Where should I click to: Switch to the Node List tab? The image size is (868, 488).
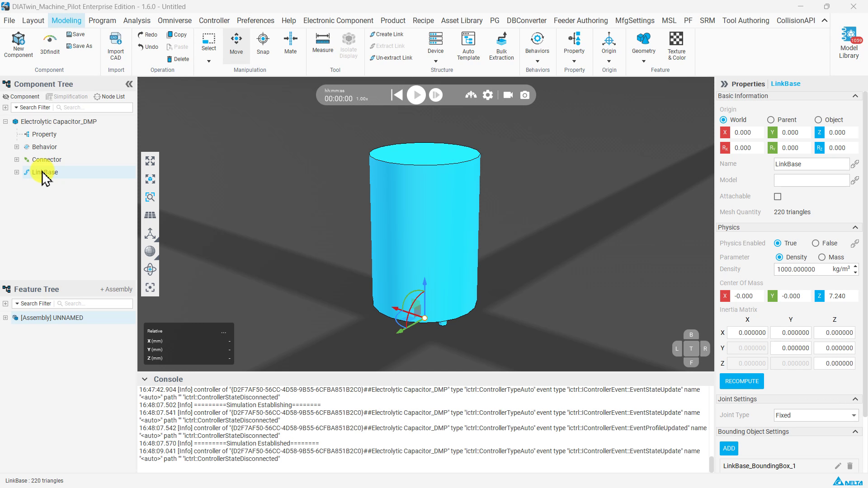pos(109,97)
